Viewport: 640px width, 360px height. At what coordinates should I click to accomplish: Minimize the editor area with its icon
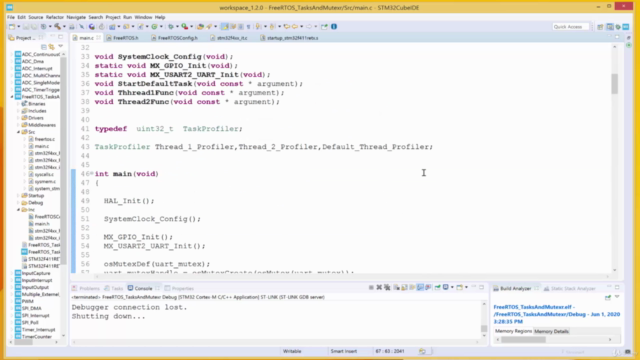(609, 37)
